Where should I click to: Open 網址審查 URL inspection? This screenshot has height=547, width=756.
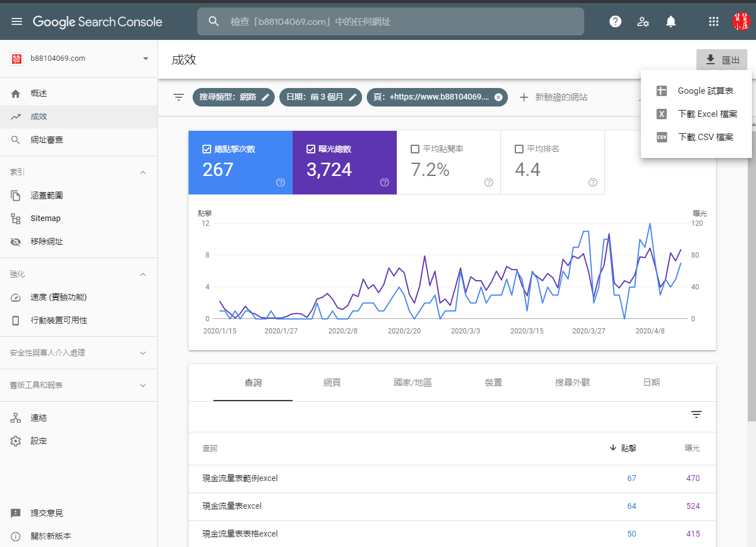pos(79,139)
